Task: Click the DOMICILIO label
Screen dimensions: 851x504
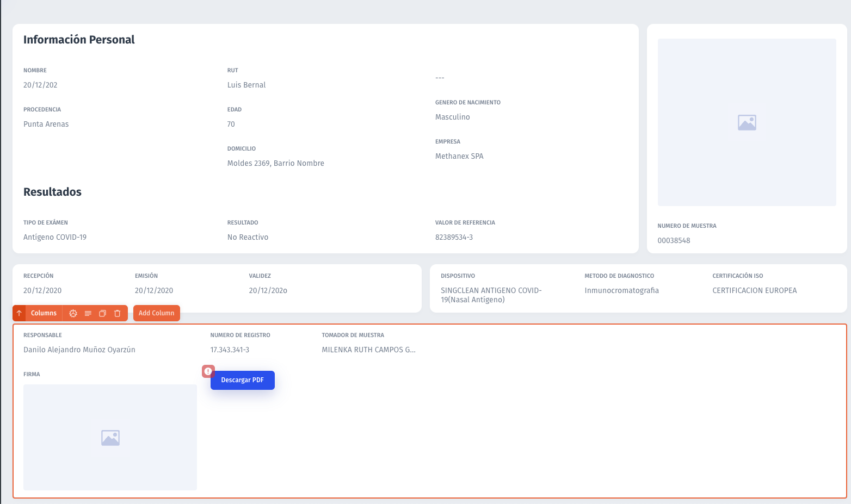Action: point(242,148)
